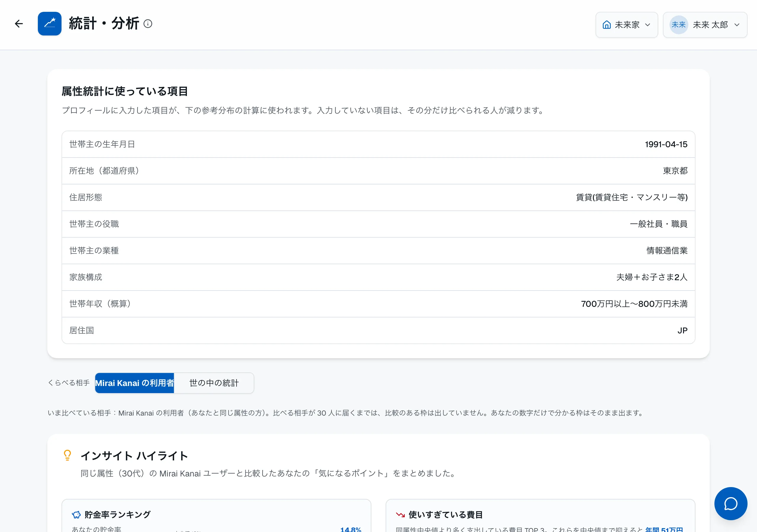
Task: Click the downward trend icon by 使いすぎている費目
Action: click(x=400, y=515)
